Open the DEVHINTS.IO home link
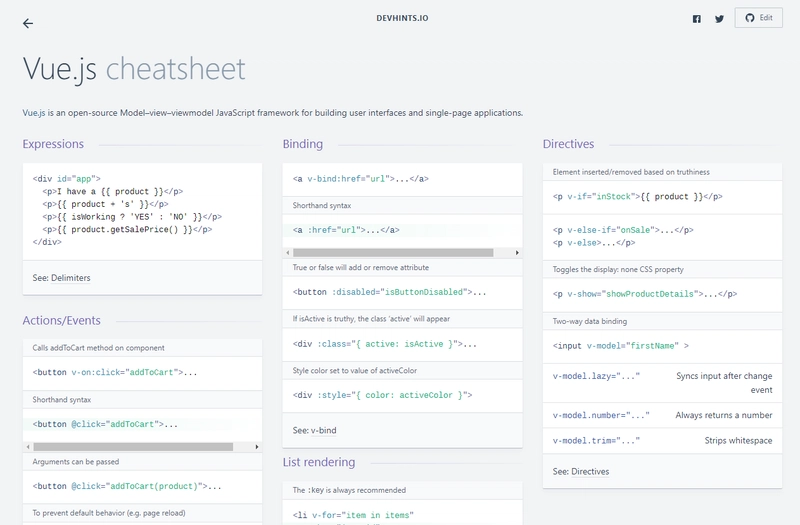Screen dimensions: 800x525 click(399, 17)
